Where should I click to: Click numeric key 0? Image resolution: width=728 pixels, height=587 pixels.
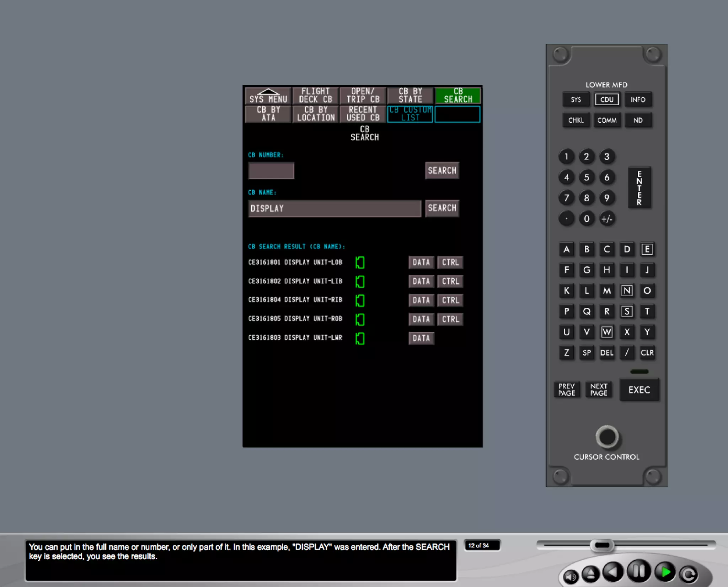pyautogui.click(x=587, y=218)
